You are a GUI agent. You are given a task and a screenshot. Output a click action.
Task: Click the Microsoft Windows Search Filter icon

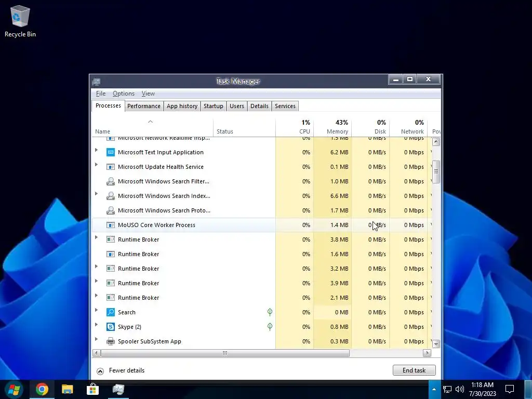pyautogui.click(x=111, y=181)
